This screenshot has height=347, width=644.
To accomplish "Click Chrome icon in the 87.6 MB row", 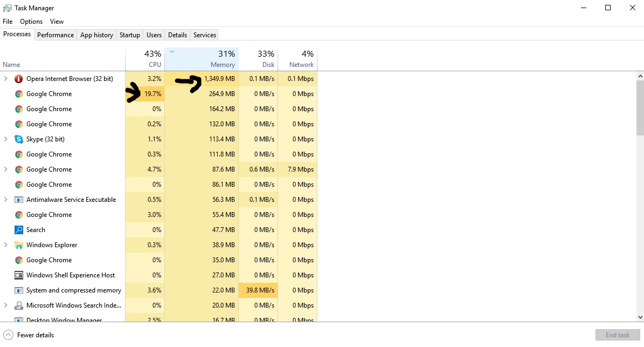I will [x=18, y=169].
